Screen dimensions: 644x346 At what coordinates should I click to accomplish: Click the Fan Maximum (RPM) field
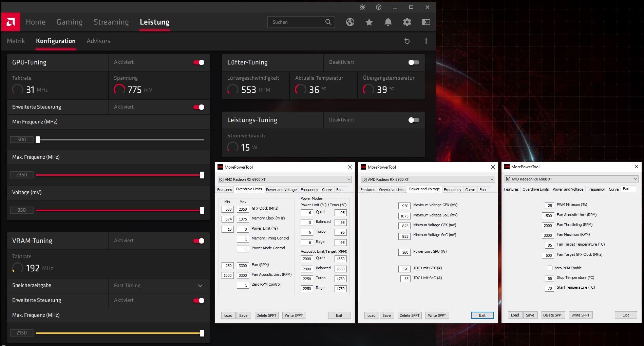coord(548,235)
